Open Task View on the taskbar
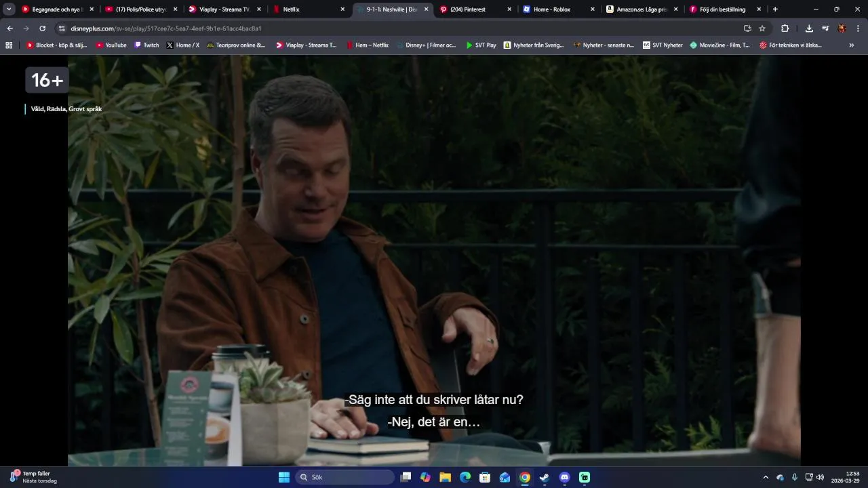The height and width of the screenshot is (488, 868). tap(406, 477)
